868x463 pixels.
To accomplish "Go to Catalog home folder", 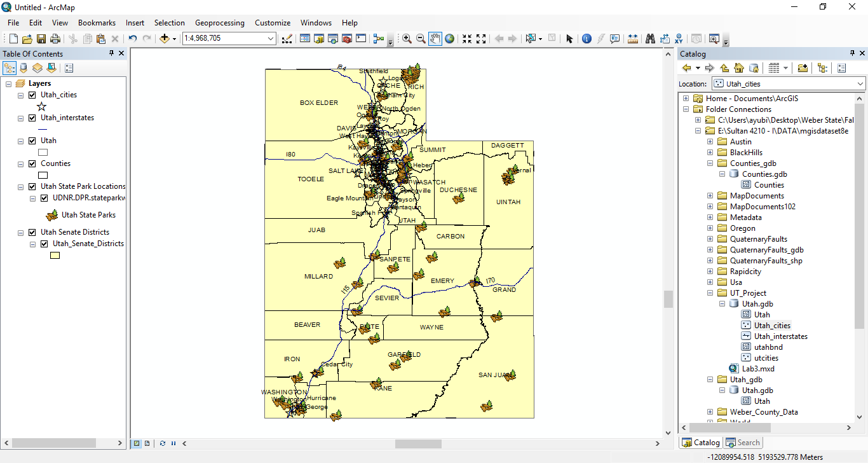I will 738,68.
